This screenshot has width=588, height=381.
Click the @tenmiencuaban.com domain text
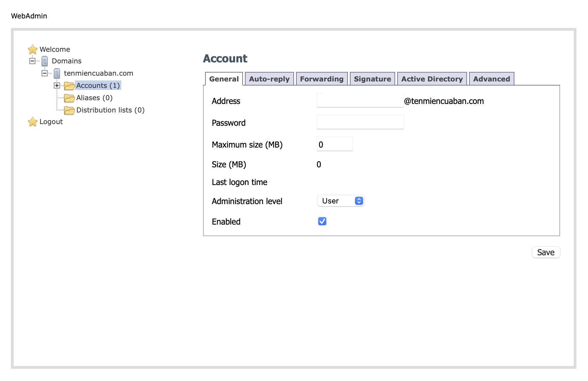(444, 101)
